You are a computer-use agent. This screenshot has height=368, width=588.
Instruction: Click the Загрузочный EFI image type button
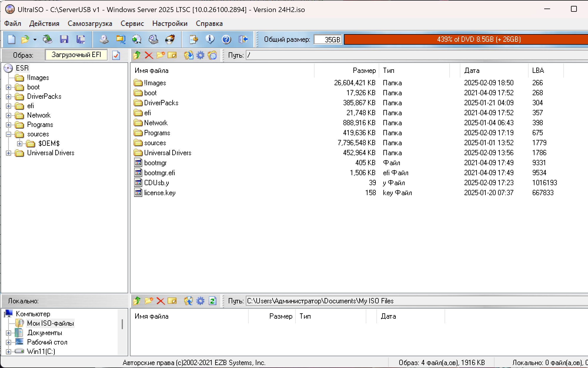click(76, 55)
